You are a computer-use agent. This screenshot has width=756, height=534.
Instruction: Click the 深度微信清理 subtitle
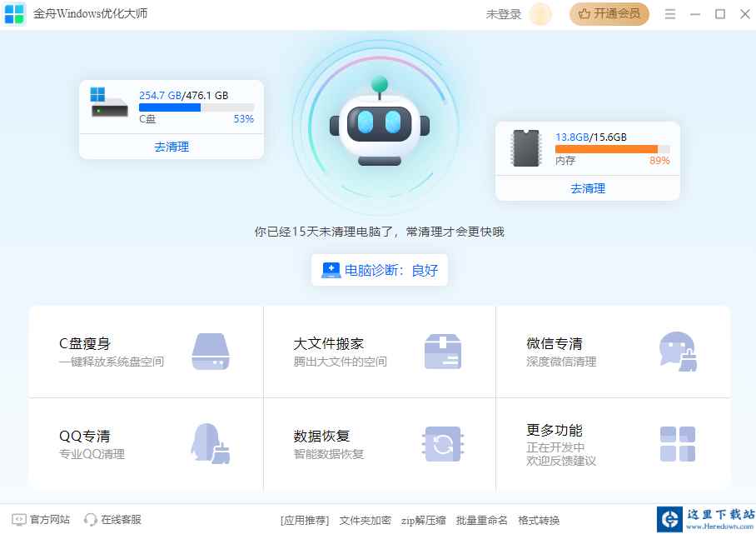coord(561,362)
